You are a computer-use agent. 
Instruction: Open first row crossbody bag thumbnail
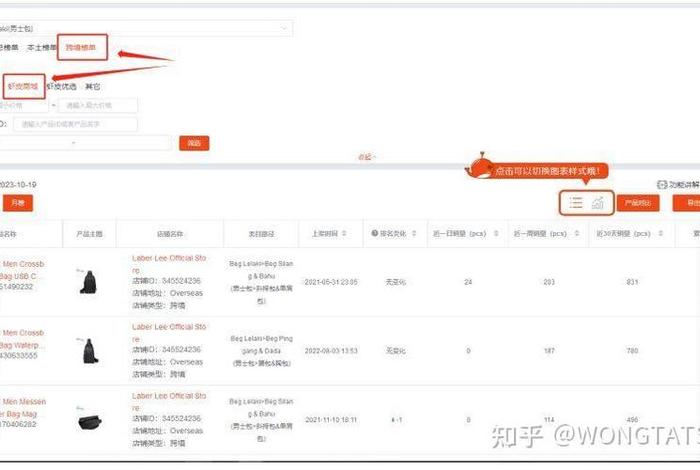pos(88,282)
